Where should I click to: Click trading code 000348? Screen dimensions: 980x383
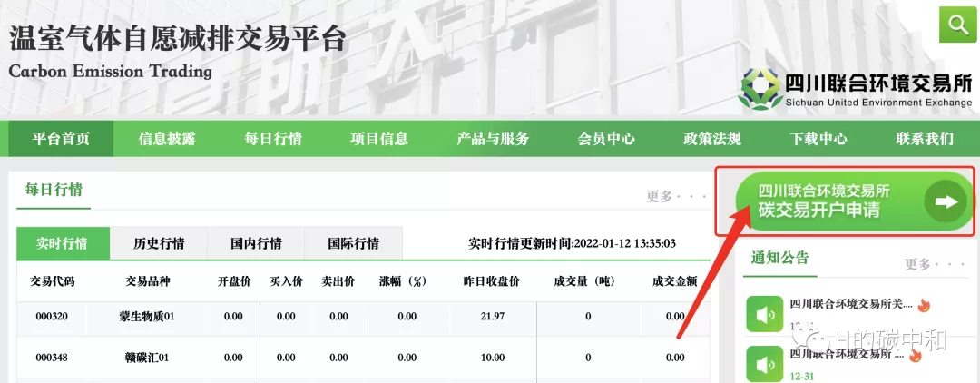(x=52, y=358)
